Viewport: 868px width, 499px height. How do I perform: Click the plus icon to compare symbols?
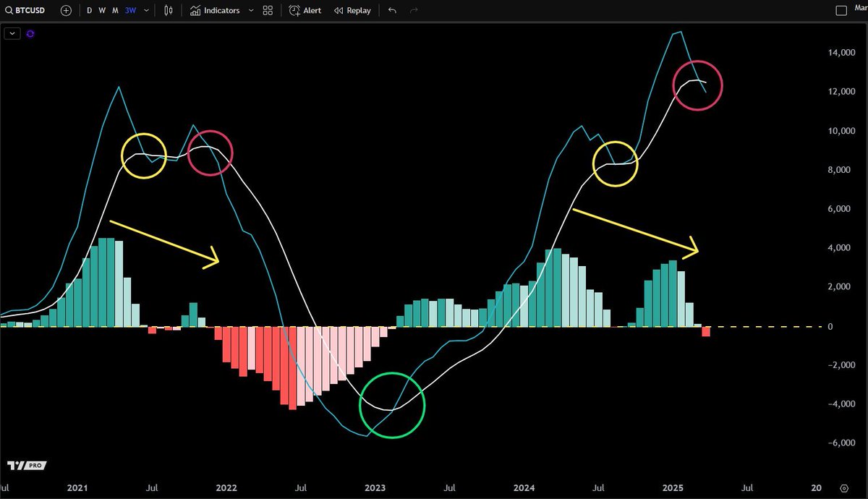[67, 11]
